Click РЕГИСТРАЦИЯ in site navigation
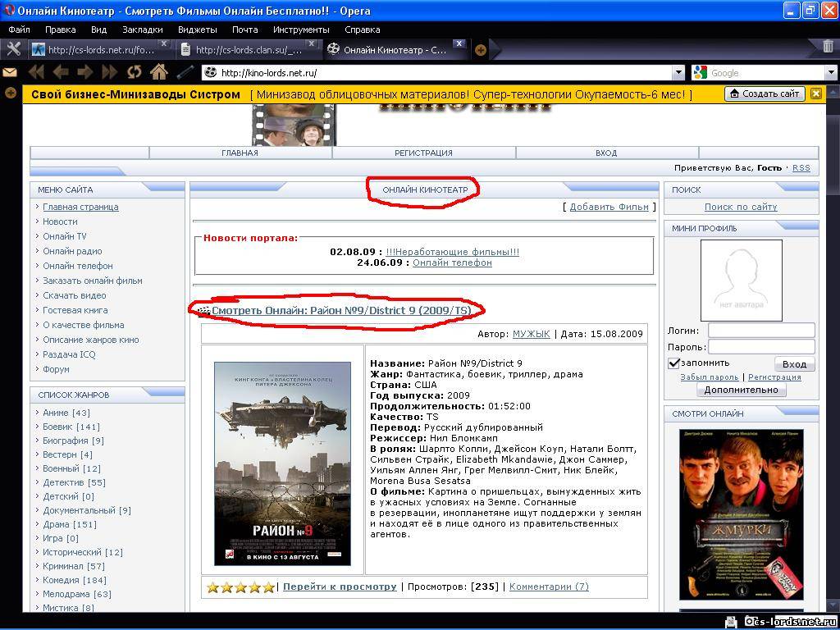Screen dimensions: 840x630 click(x=424, y=153)
